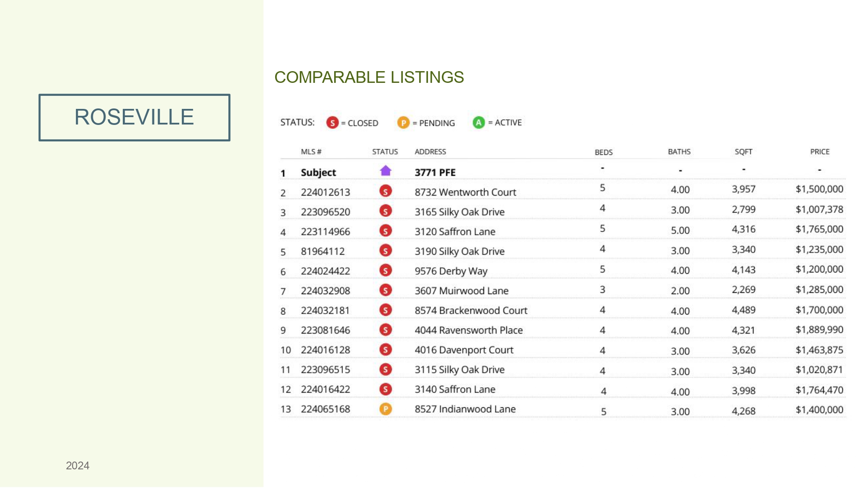Click the address 4044 Ravensworth Place

pyautogui.click(x=469, y=331)
